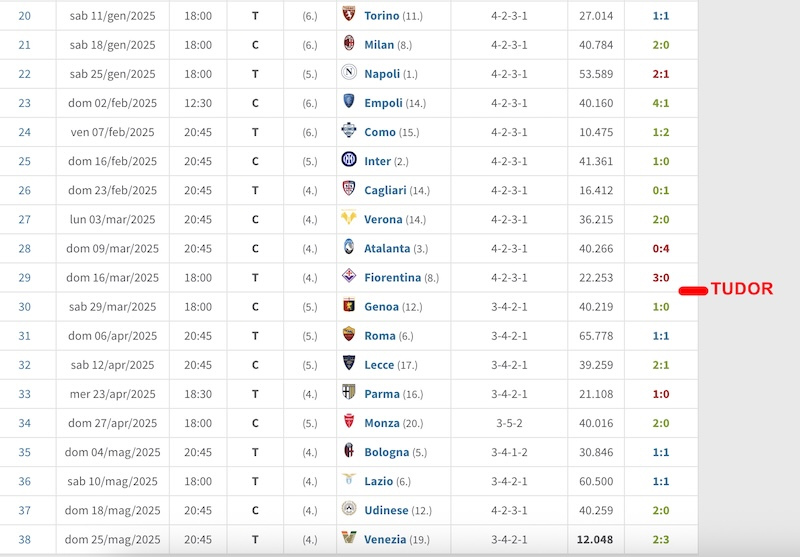
Task: Click the Inter club crest icon
Action: 348,159
